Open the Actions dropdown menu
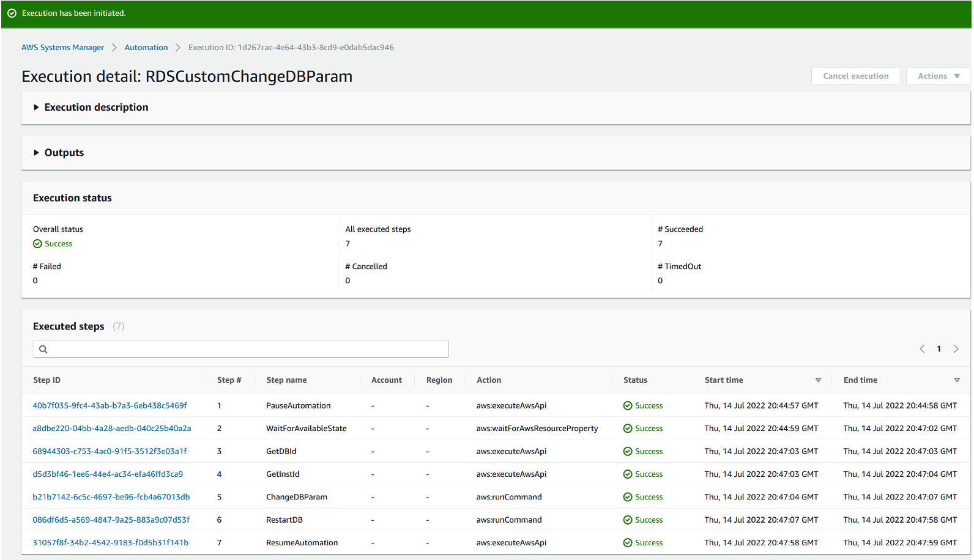The image size is (974, 560). (x=938, y=76)
